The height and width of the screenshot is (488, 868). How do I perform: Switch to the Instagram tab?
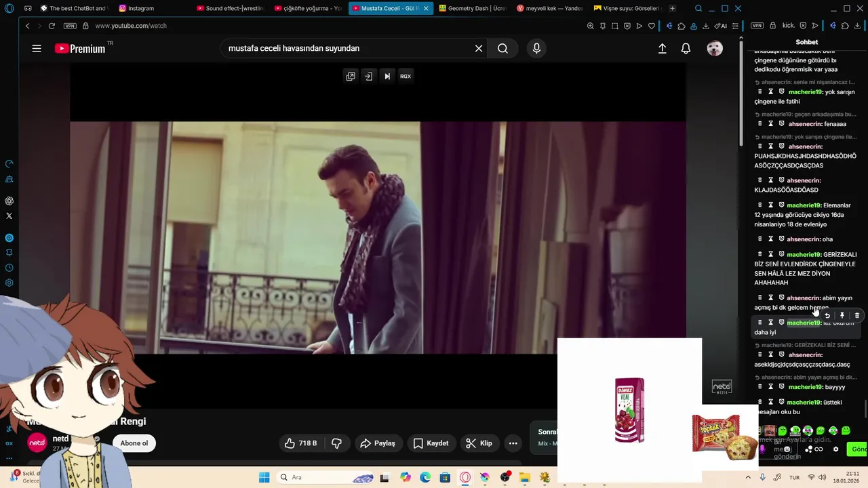(153, 8)
